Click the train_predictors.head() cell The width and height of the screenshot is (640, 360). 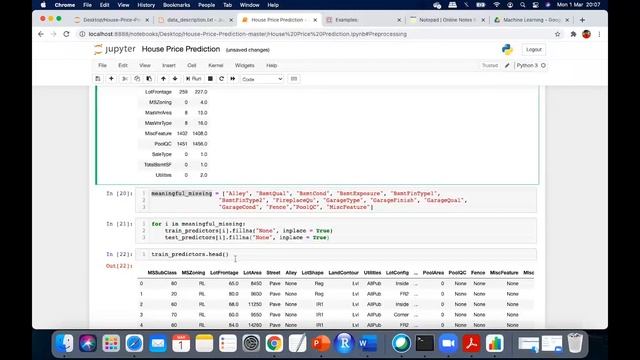pyautogui.click(x=336, y=254)
